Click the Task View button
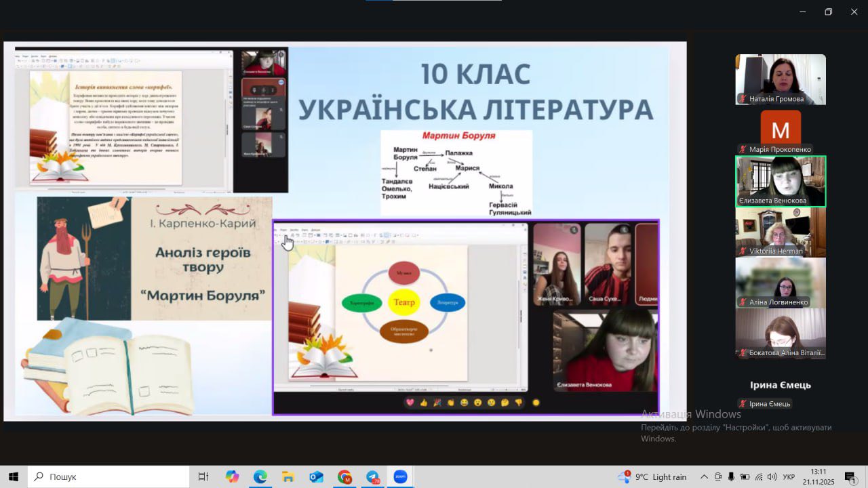The height and width of the screenshot is (488, 868). (x=203, y=477)
